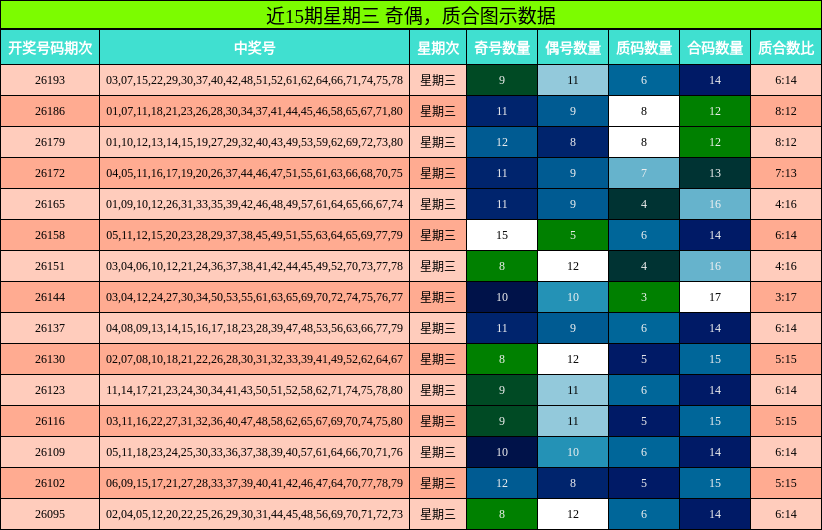Select winning numbers starting 05,11,12,15,20
The width and height of the screenshot is (822, 530).
(254, 235)
